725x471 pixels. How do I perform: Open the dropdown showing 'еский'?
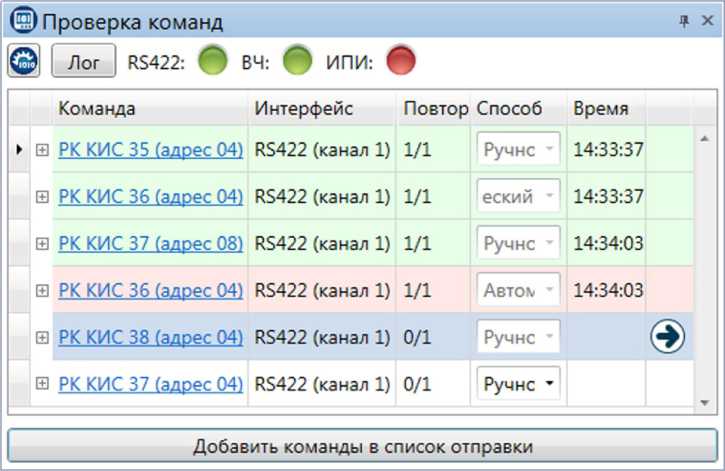518,196
